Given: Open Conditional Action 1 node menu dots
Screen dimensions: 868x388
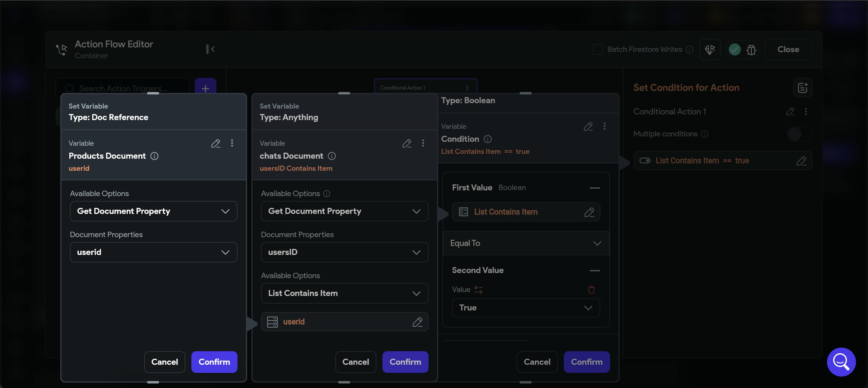Looking at the screenshot, I should tap(467, 88).
